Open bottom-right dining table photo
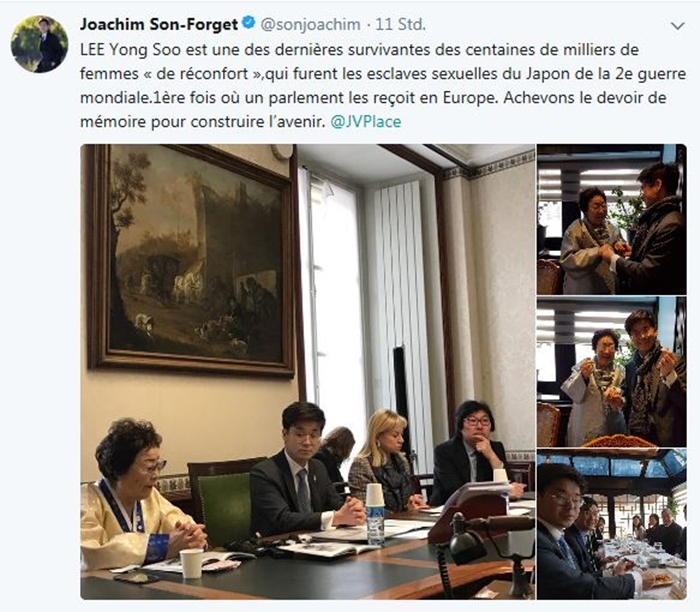700x612 pixels. click(612, 524)
